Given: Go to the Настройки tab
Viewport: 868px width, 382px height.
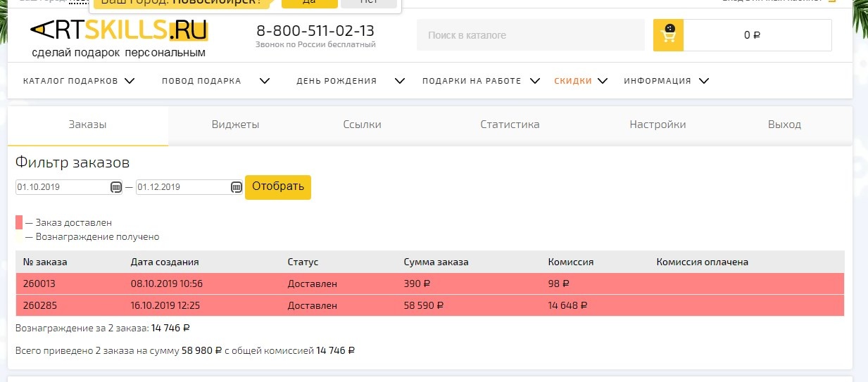Looking at the screenshot, I should pyautogui.click(x=658, y=125).
